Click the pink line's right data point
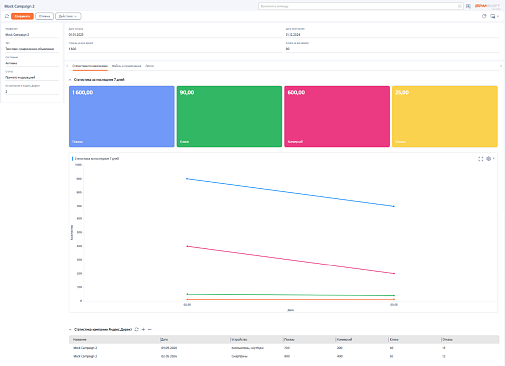 (394, 274)
